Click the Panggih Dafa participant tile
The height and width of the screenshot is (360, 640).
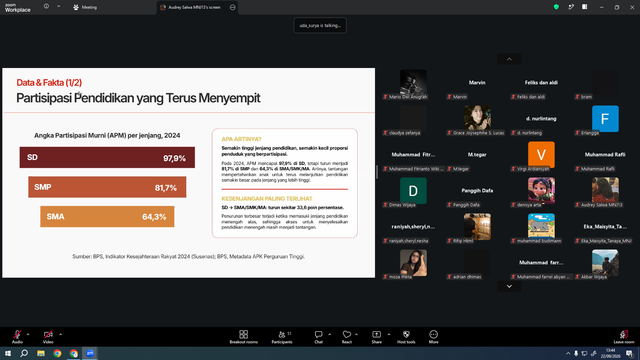pyautogui.click(x=477, y=192)
